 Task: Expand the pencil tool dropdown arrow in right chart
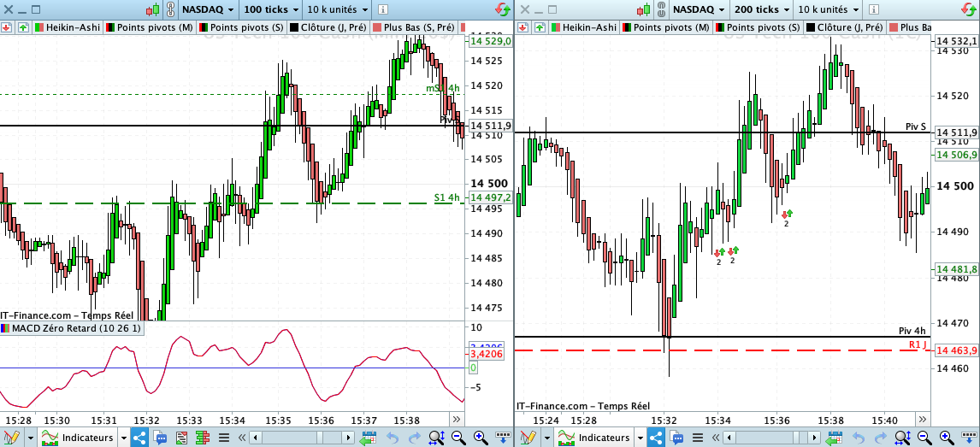[x=547, y=438]
